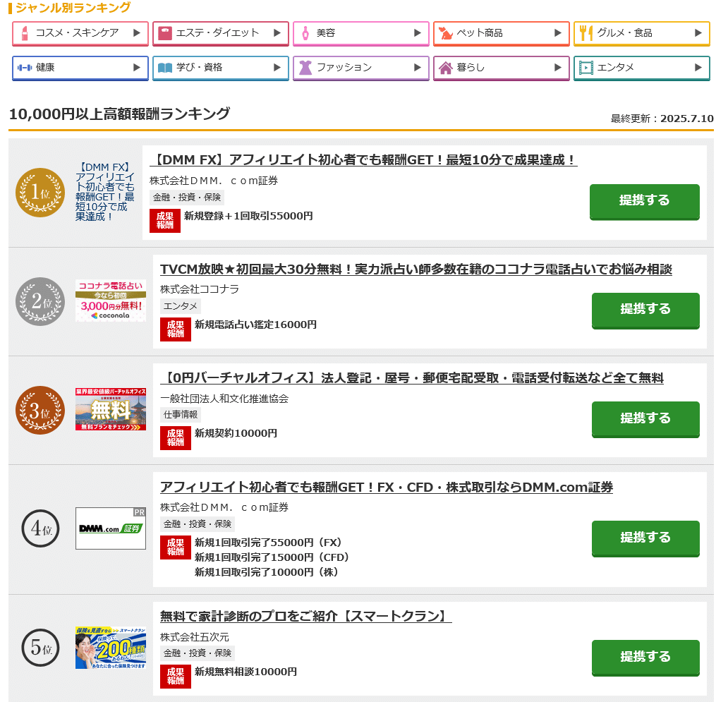Click the 新規電話占い鑑定16000円 reward text
Image resolution: width=728 pixels, height=702 pixels.
[256, 325]
